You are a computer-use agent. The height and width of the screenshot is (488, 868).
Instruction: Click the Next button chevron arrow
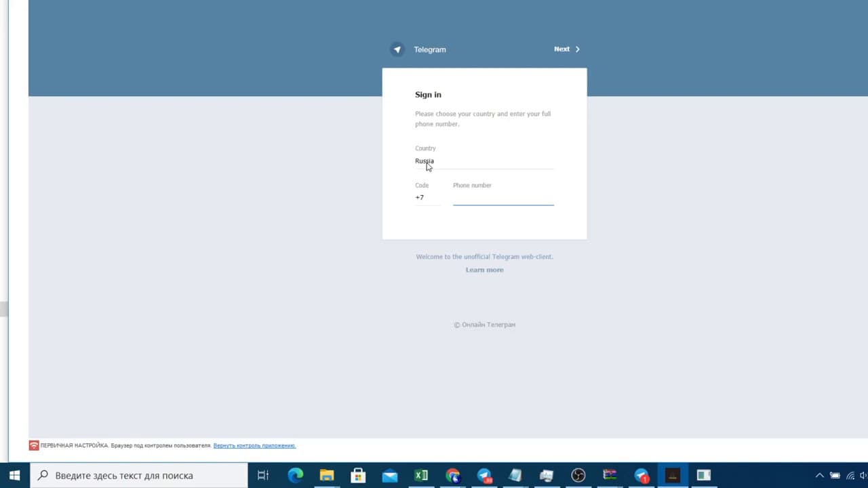578,49
